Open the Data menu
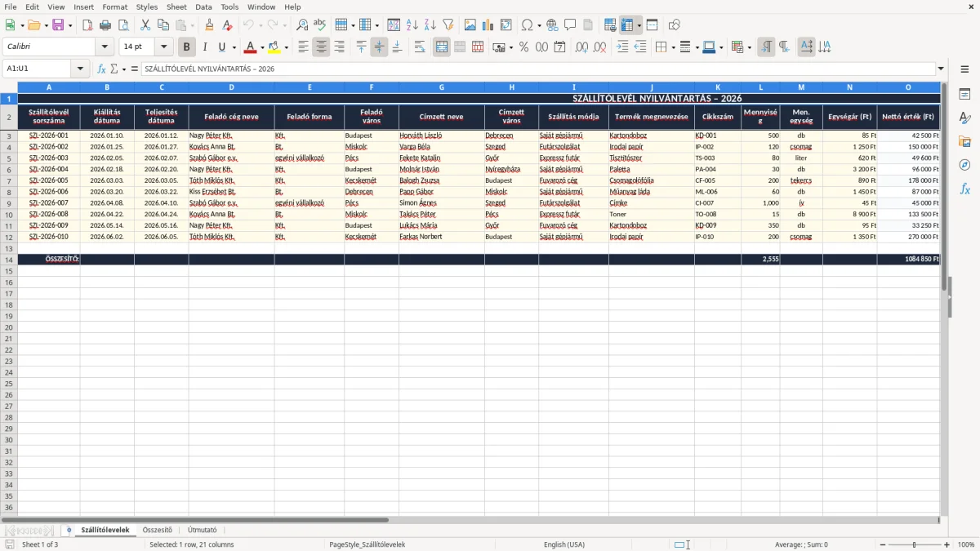Image resolution: width=980 pixels, height=551 pixels. click(x=203, y=7)
